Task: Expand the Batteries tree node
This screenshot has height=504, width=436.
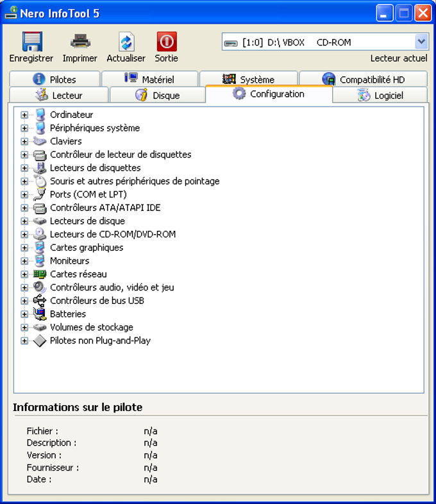Action: coord(24,314)
